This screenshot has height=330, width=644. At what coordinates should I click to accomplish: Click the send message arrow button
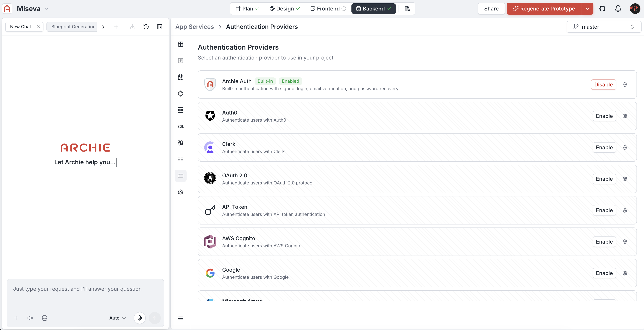click(155, 318)
